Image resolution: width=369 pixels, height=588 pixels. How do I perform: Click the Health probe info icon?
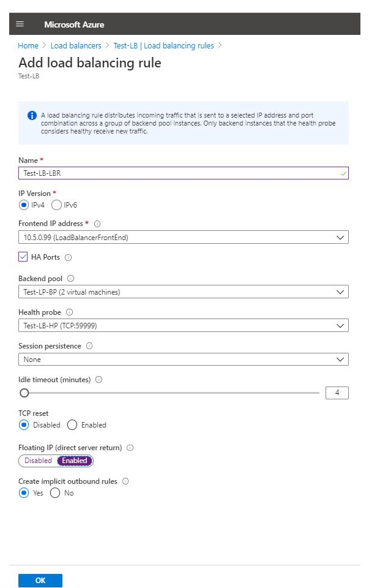click(x=69, y=312)
